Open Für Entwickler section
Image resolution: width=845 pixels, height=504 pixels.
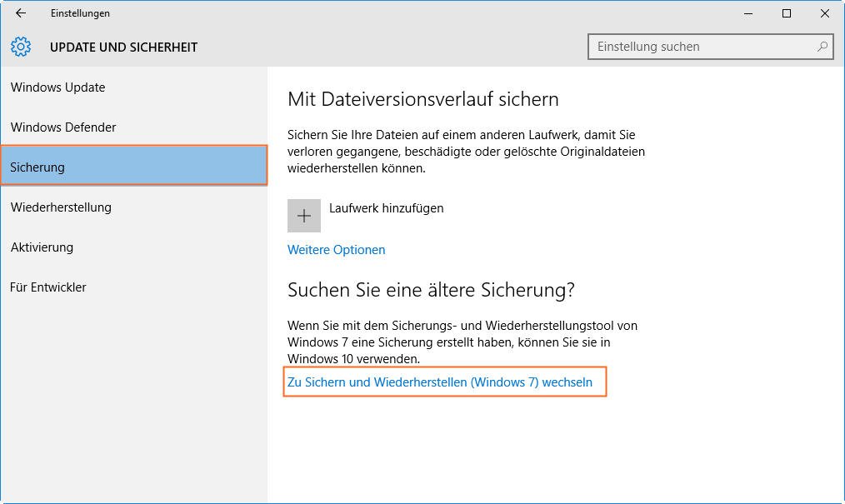pos(133,287)
